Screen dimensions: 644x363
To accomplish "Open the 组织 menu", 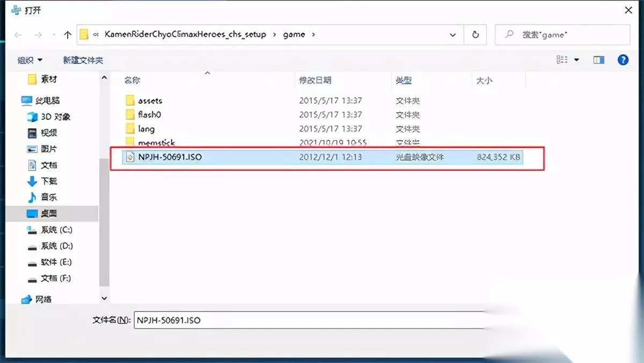I will pyautogui.click(x=30, y=60).
